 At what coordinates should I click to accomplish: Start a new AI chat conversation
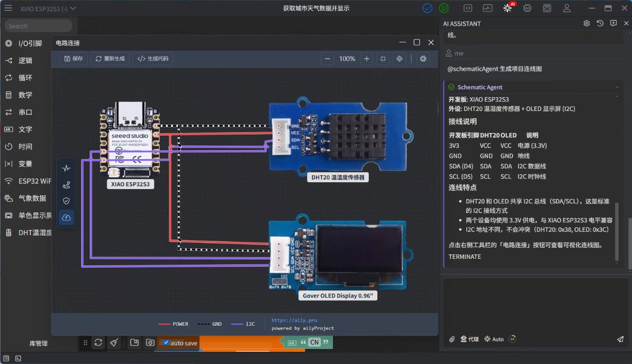pos(613,23)
